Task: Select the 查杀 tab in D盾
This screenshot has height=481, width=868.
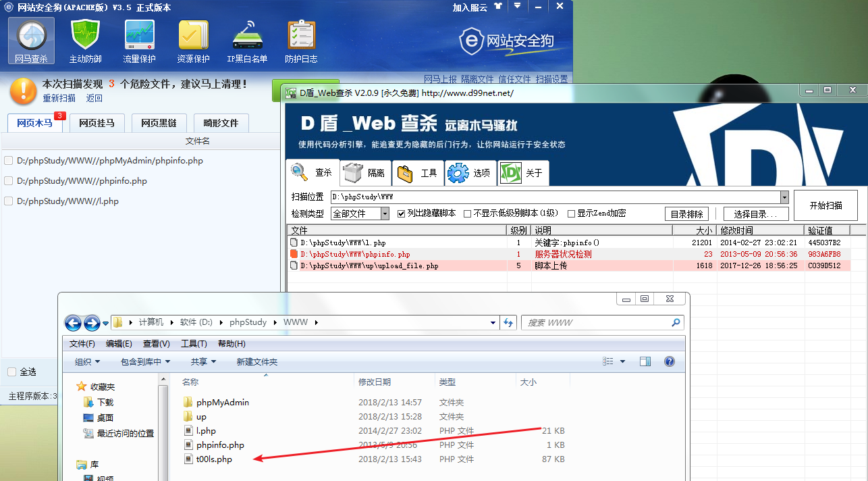Action: tap(312, 173)
